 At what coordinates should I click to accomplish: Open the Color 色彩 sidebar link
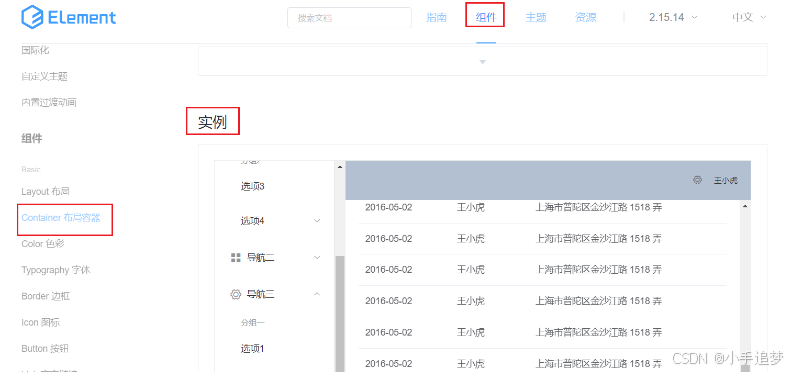click(x=43, y=244)
